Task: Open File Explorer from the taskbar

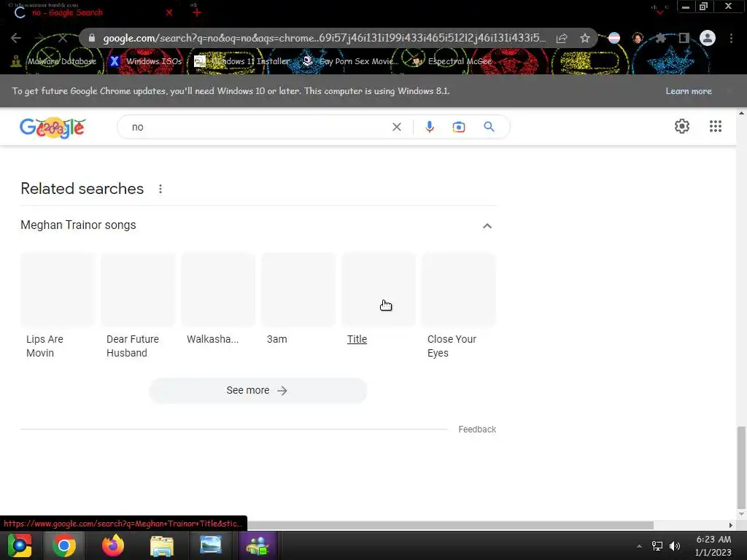Action: click(162, 545)
